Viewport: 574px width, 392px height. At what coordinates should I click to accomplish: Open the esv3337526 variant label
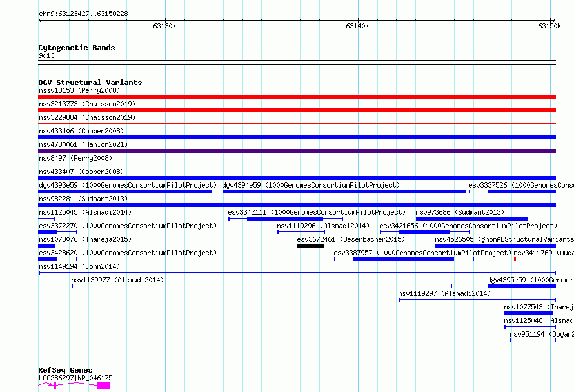(x=521, y=185)
